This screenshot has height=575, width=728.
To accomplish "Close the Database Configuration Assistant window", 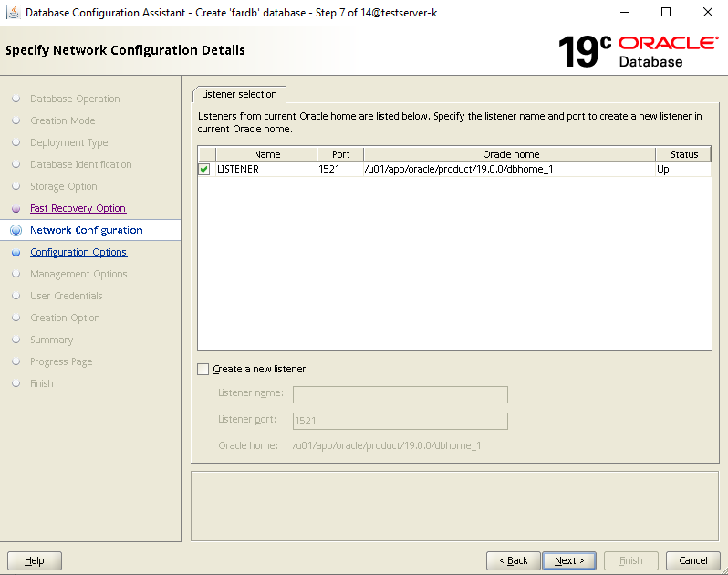I will click(x=708, y=12).
